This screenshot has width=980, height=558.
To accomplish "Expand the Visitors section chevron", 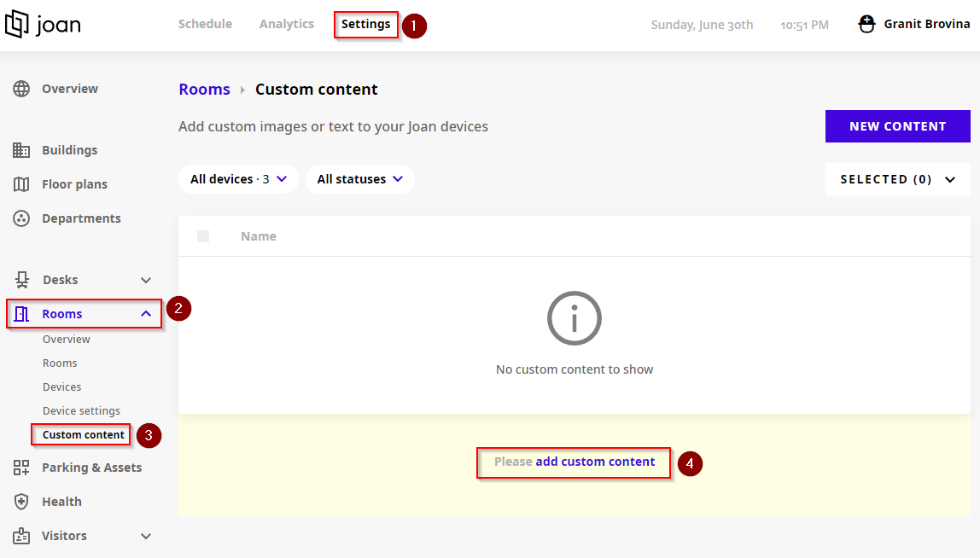I will (x=146, y=536).
